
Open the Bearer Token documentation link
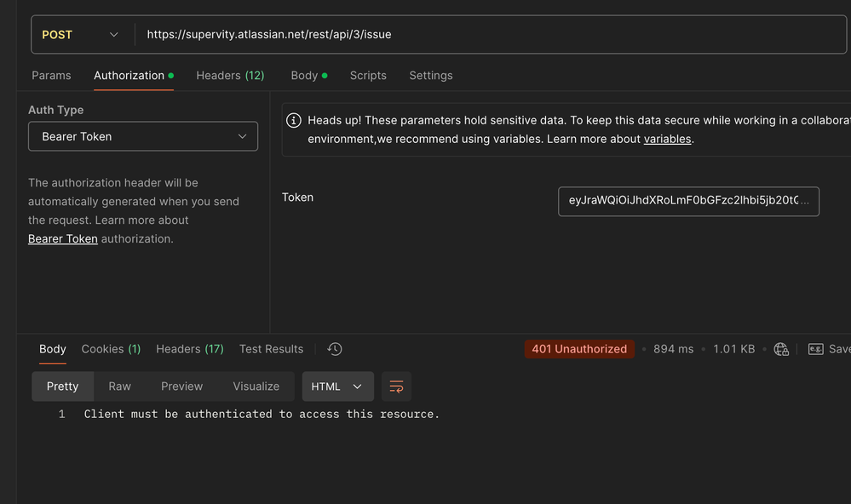pyautogui.click(x=62, y=238)
